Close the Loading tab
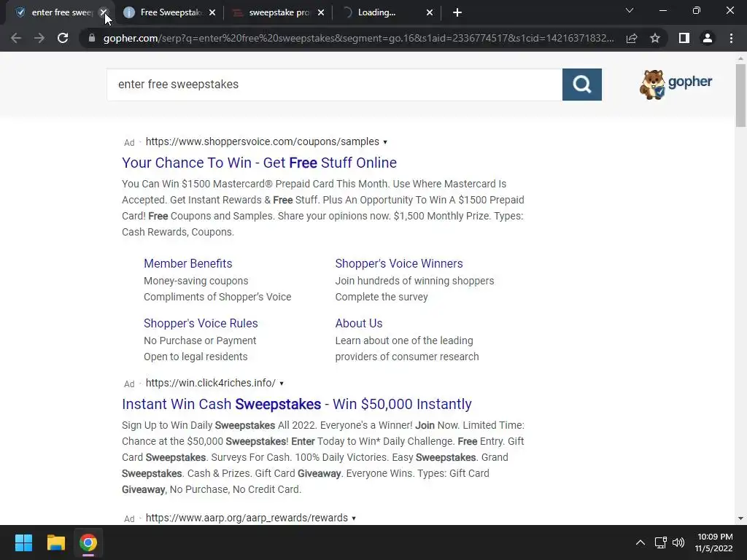Image resolution: width=747 pixels, height=560 pixels. 430,12
